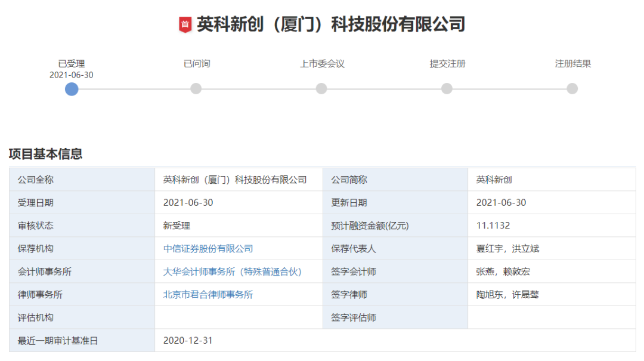Open the 北京市君合律师事务所 law firm link
This screenshot has height=361, width=644.
(208, 295)
